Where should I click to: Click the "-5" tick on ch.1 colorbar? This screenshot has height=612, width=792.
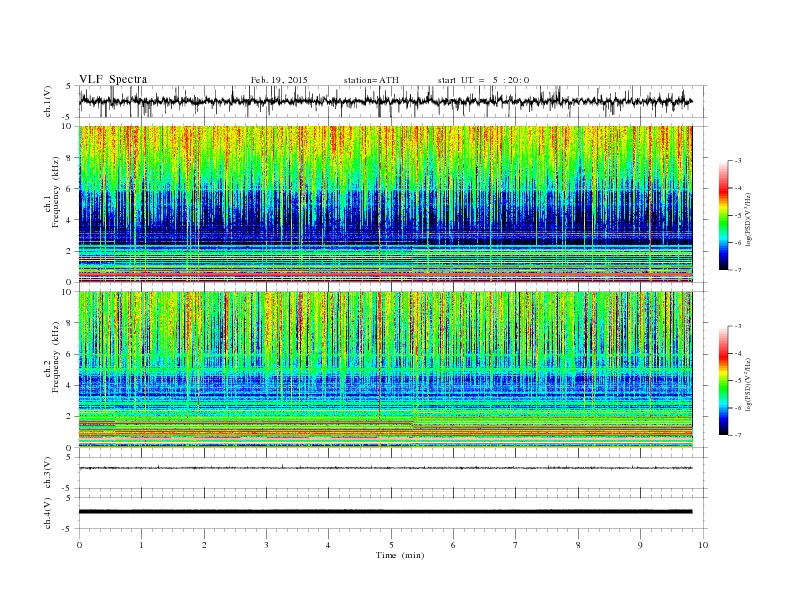[x=738, y=216]
